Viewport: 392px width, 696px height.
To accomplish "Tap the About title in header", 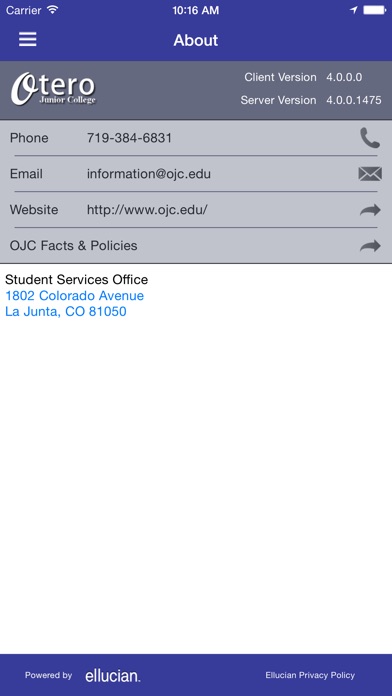I will (x=196, y=40).
